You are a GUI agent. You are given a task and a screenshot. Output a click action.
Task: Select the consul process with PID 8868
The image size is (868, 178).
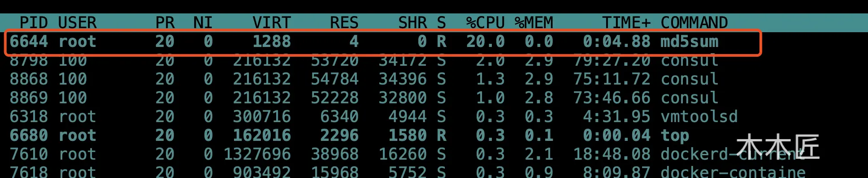(383, 79)
